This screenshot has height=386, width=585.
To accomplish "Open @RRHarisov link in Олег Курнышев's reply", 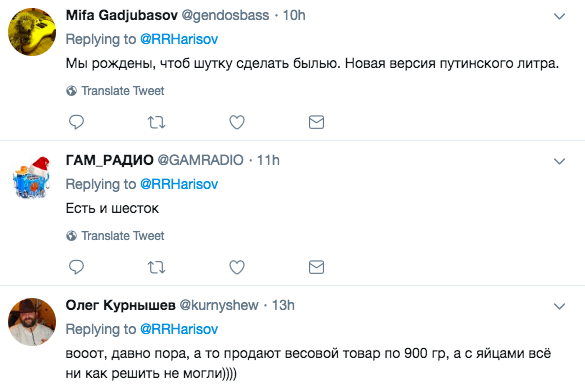I will (x=179, y=329).
